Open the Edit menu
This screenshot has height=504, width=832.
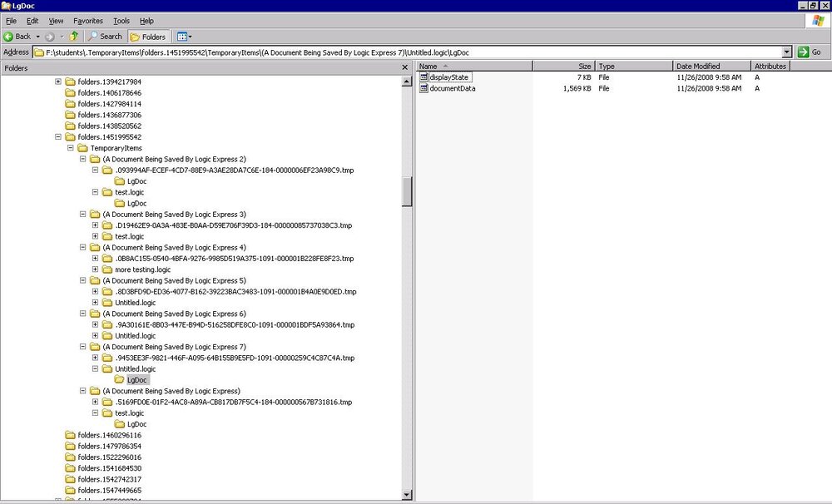(32, 21)
